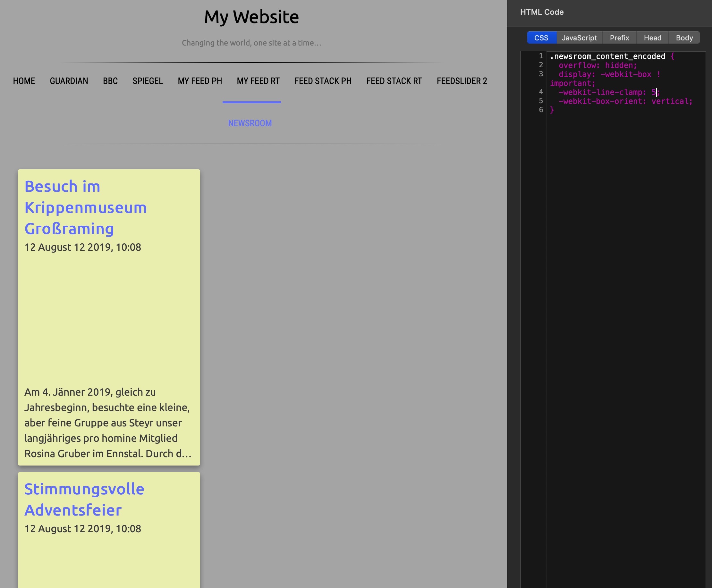This screenshot has height=588, width=712.
Task: Place cursor on webkit-box-orient code line
Action: pos(625,101)
